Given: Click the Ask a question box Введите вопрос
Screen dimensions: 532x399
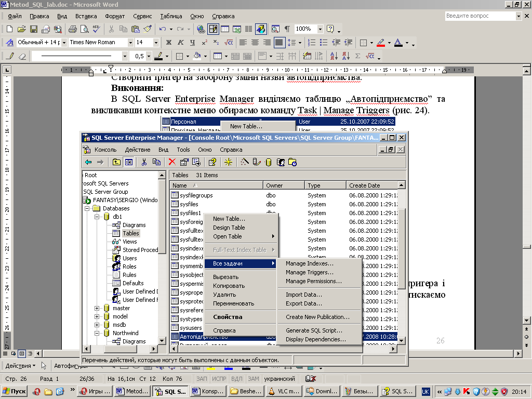Looking at the screenshot, I should point(481,16).
